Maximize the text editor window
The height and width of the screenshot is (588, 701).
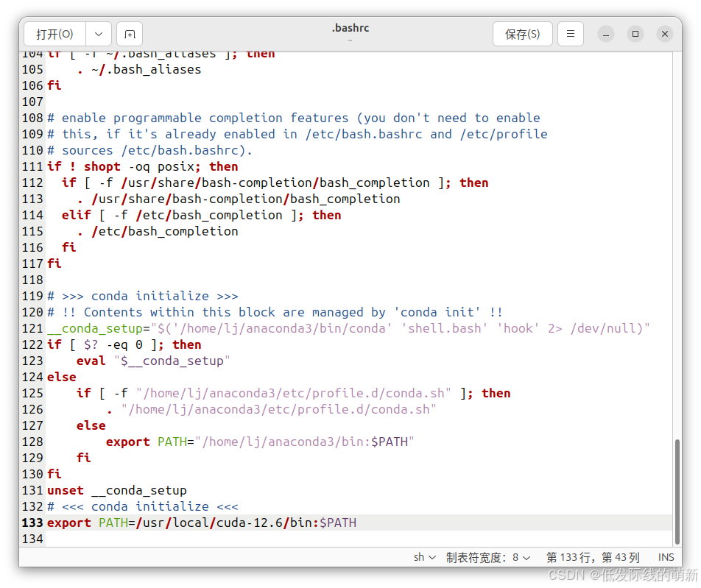635,34
